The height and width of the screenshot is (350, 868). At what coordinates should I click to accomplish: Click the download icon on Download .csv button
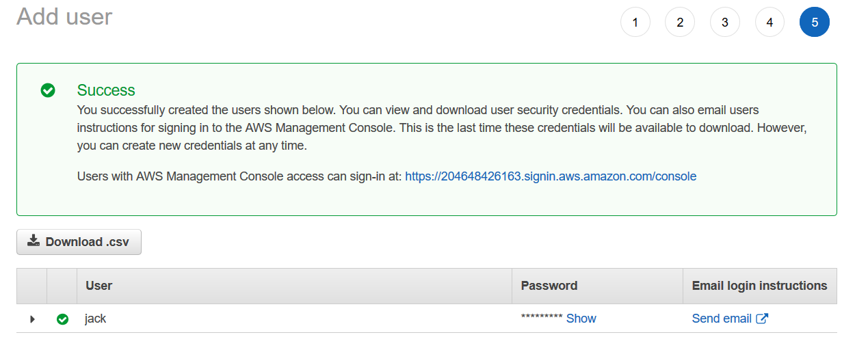click(34, 241)
